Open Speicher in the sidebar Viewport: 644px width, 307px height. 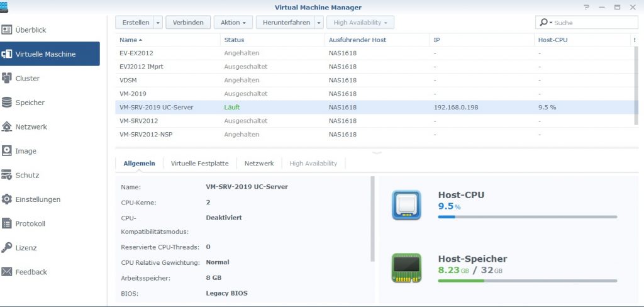pos(50,103)
